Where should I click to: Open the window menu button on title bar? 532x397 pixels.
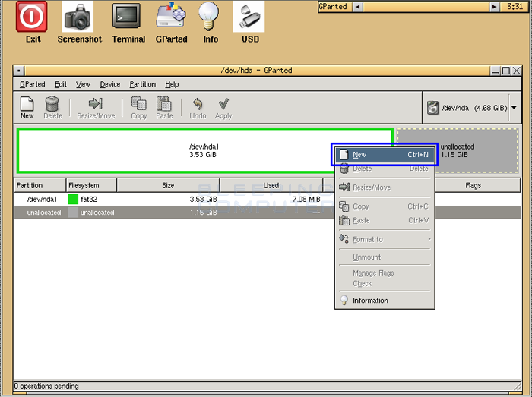click(19, 71)
